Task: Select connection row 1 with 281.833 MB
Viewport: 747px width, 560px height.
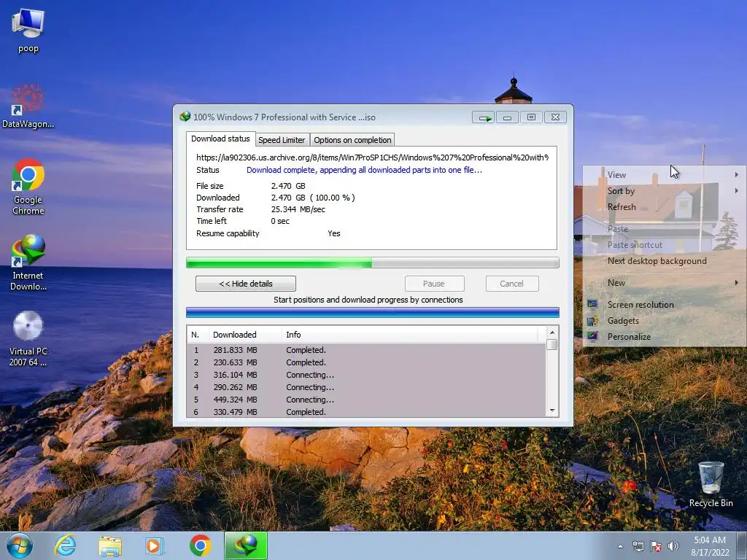Action: 366,350
